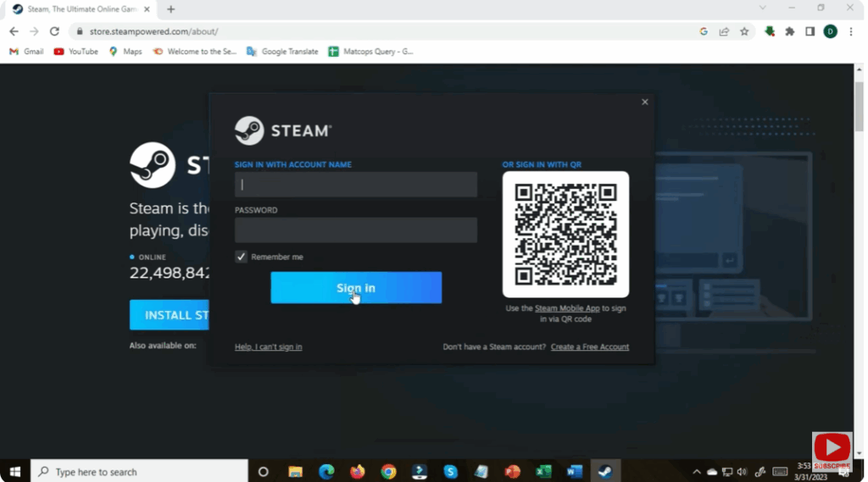Open the green download extension icon
This screenshot has height=482, width=868.
click(770, 31)
